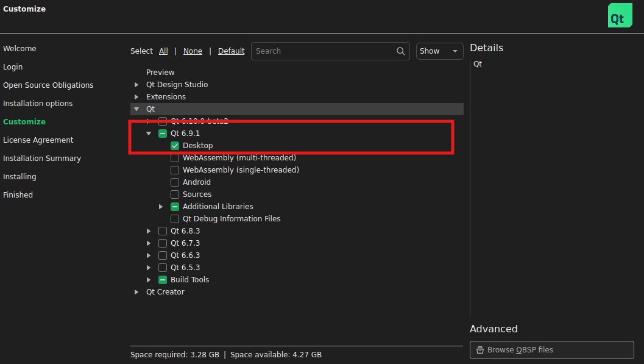Collapse the Qt root node
Screen dimensions: 644x364
tap(136, 109)
